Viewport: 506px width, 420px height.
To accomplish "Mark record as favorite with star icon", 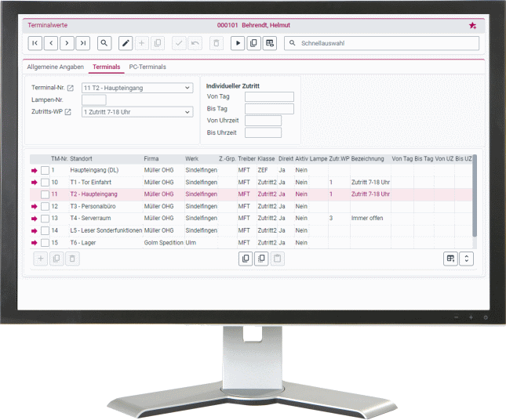I will click(x=472, y=25).
